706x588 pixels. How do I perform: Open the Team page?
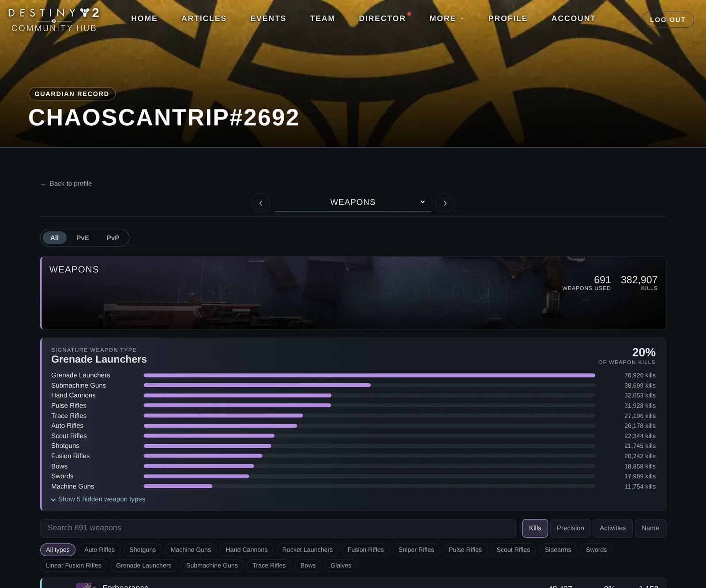(323, 19)
